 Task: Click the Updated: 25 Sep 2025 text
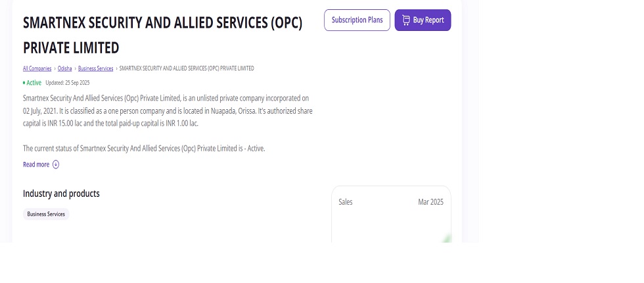[68, 83]
